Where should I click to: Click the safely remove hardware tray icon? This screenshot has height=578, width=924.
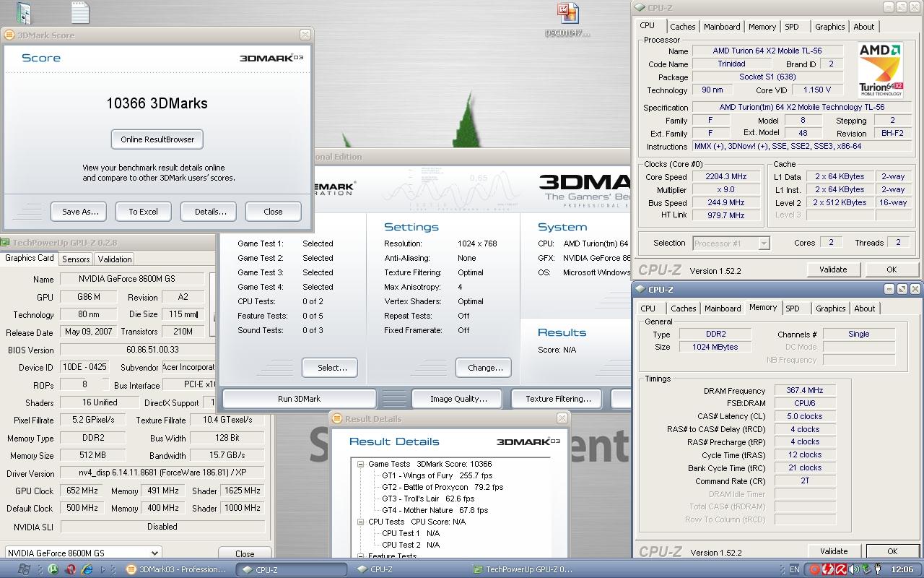(866, 569)
